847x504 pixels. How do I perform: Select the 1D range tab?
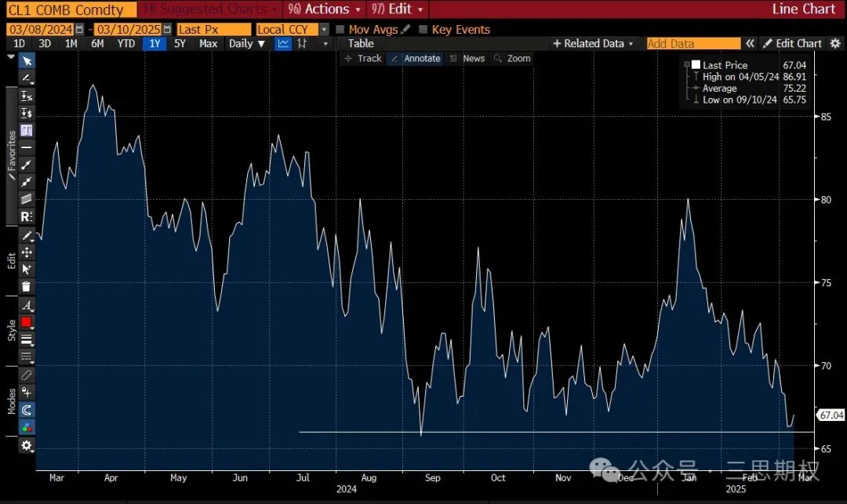(19, 44)
